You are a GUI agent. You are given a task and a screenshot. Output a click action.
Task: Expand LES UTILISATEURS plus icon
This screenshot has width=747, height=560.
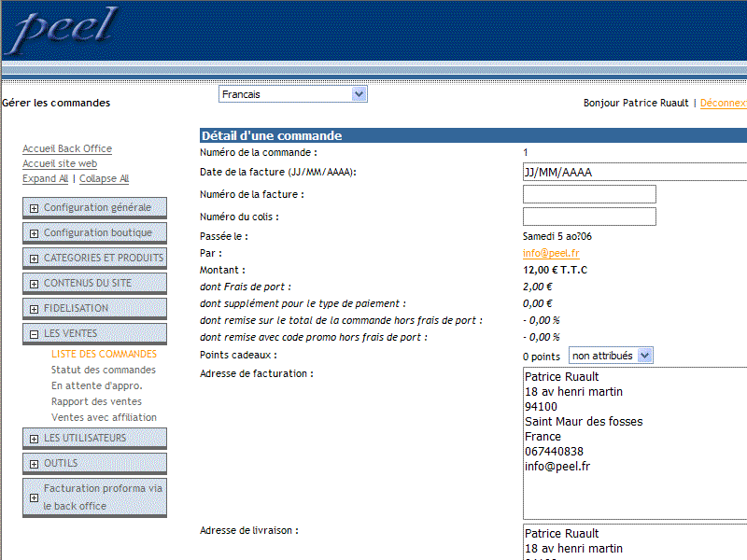coord(34,439)
